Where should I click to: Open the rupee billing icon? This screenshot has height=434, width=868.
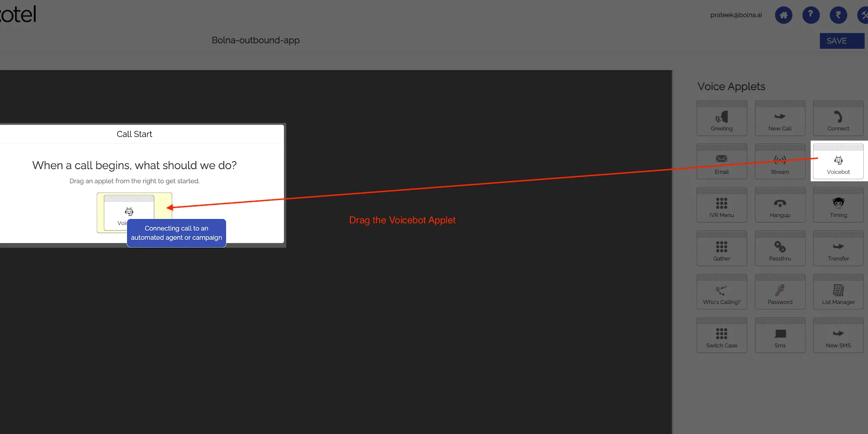[838, 15]
